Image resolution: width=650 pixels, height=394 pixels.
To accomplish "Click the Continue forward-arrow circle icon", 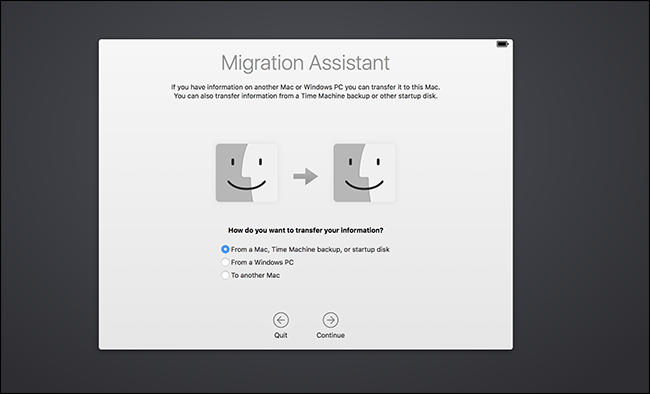I will 330,320.
